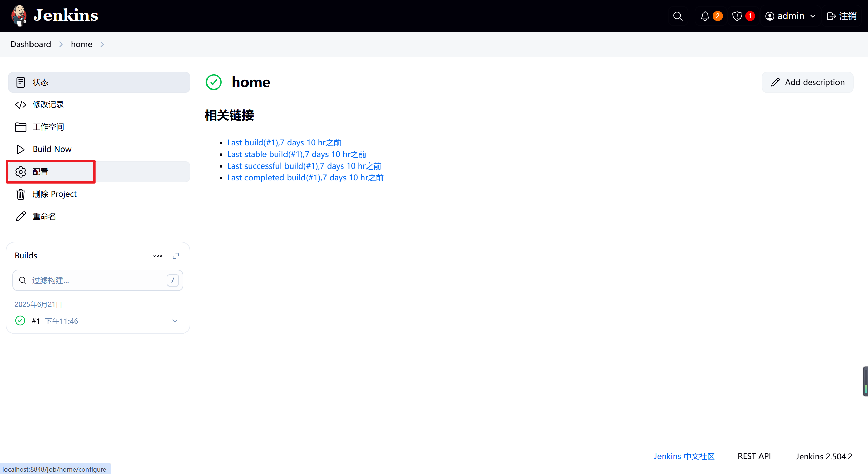Image resolution: width=868 pixels, height=474 pixels.
Task: Click the orange notification badge showing 2
Action: click(x=717, y=16)
